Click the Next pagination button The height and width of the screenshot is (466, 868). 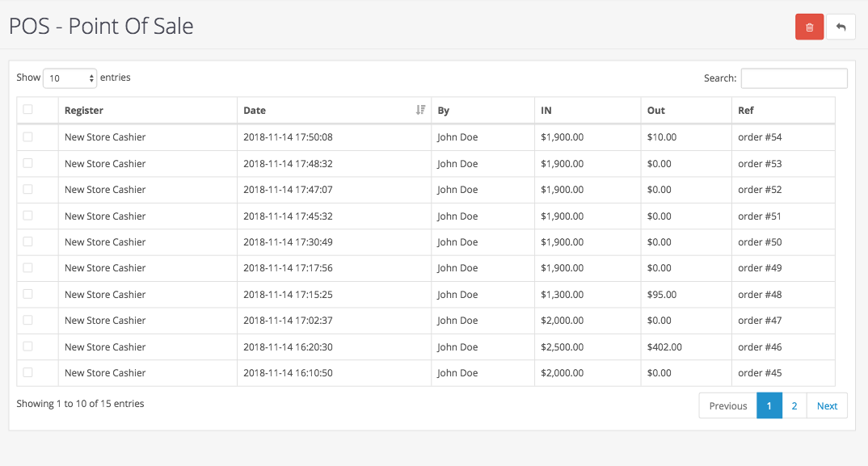[827, 406]
